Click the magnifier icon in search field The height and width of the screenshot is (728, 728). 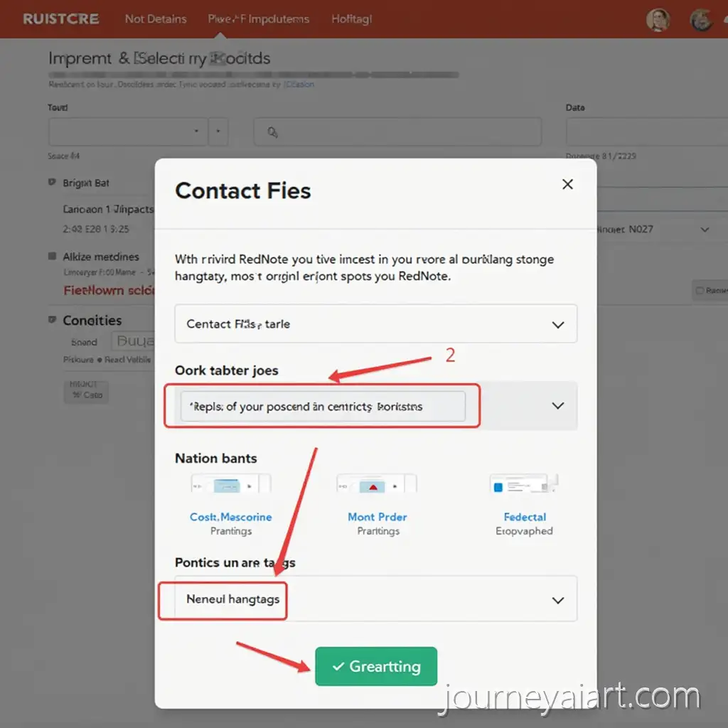pyautogui.click(x=272, y=132)
